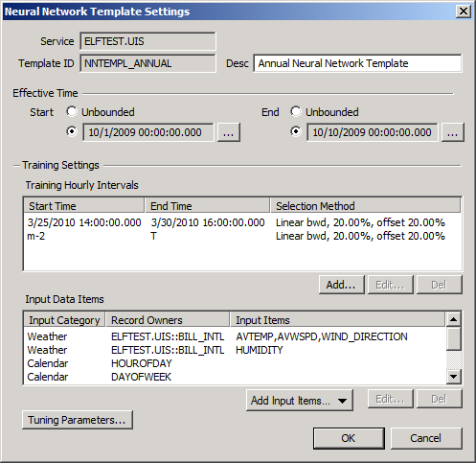Click the input items scrollbar up arrow
Image resolution: width=476 pixels, height=463 pixels.
pos(453,319)
